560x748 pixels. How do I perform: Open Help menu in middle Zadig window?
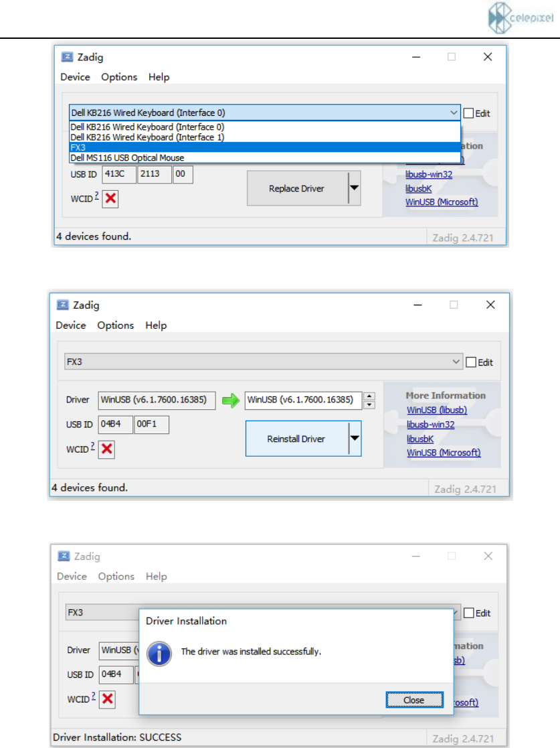pyautogui.click(x=156, y=325)
